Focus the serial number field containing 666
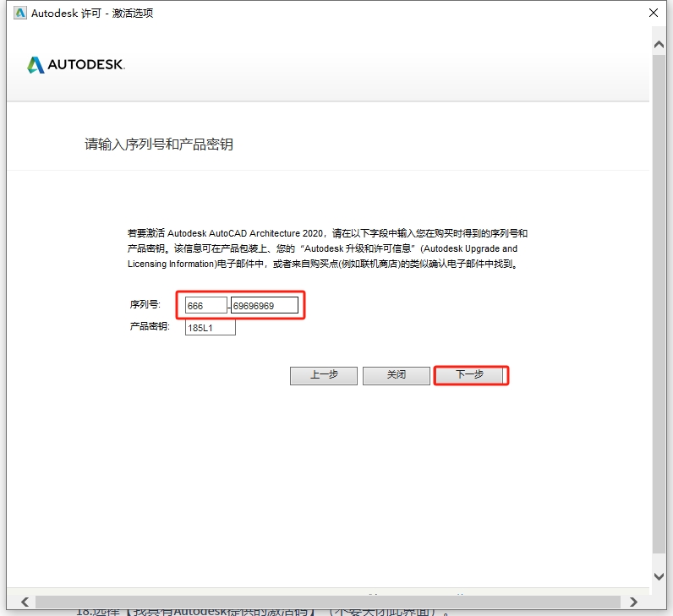 pyautogui.click(x=206, y=305)
